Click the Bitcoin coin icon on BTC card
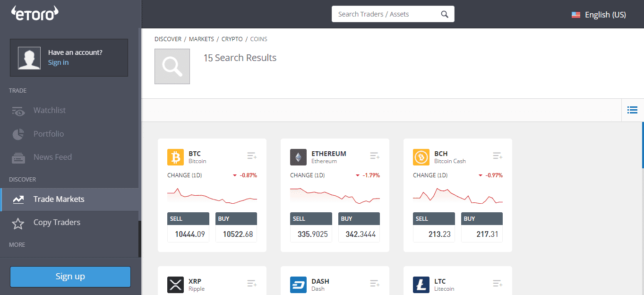 tap(175, 157)
